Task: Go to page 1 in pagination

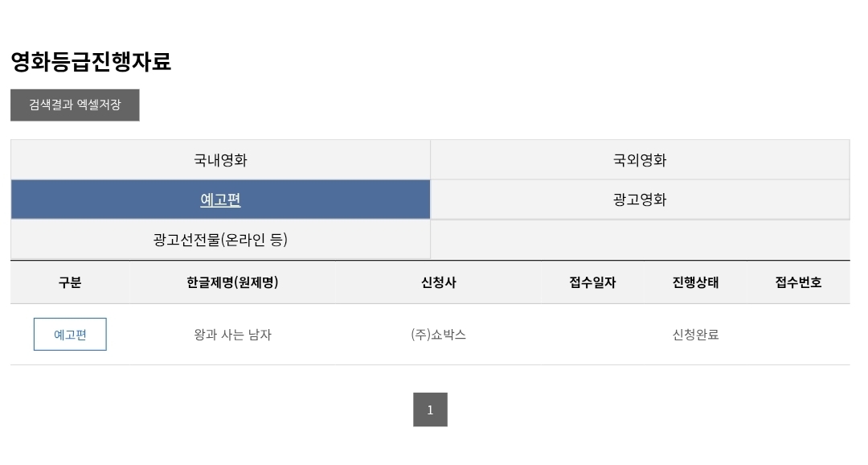Action: coord(430,409)
